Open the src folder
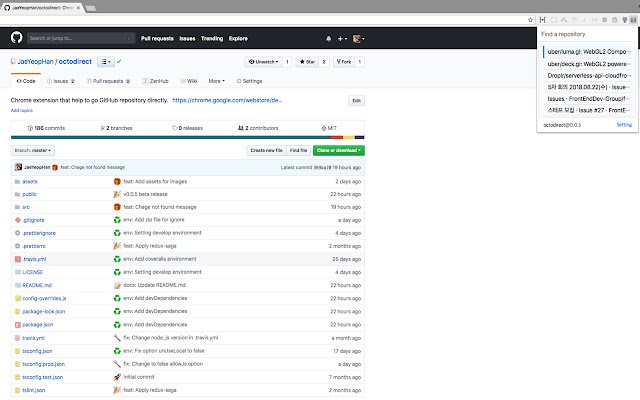Viewport: 640px width, 400px height. click(26, 207)
